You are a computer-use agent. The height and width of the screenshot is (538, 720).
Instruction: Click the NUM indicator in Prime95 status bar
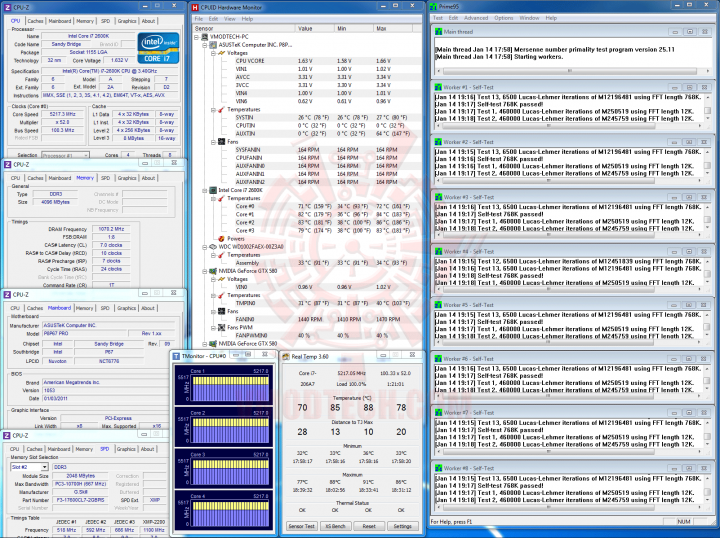pyautogui.click(x=684, y=521)
